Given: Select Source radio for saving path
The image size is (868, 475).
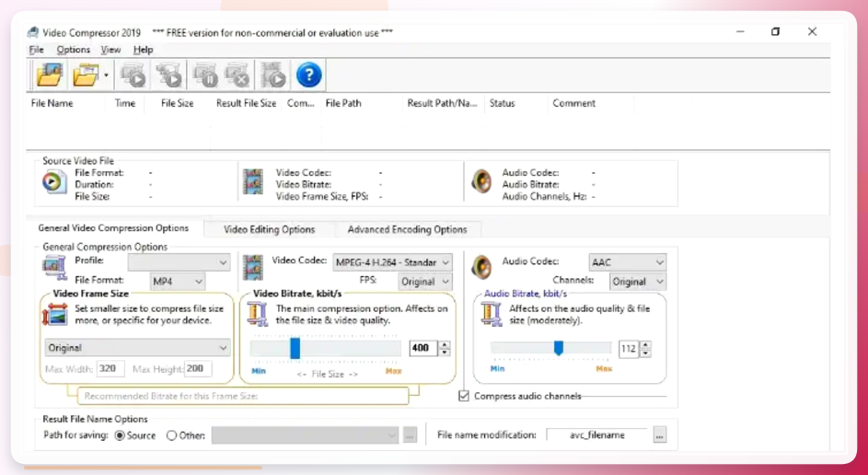Looking at the screenshot, I should 120,435.
